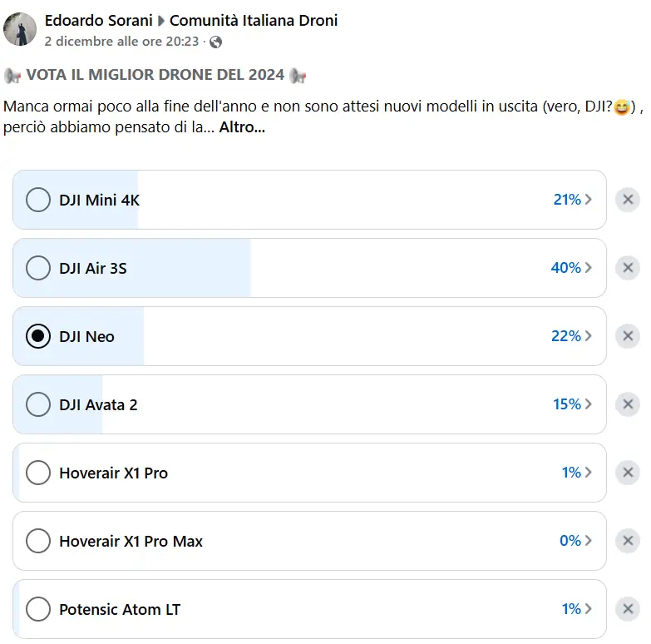Image resolution: width=651 pixels, height=644 pixels.
Task: Vote for DJI Air 3S radio option
Action: pyautogui.click(x=38, y=268)
